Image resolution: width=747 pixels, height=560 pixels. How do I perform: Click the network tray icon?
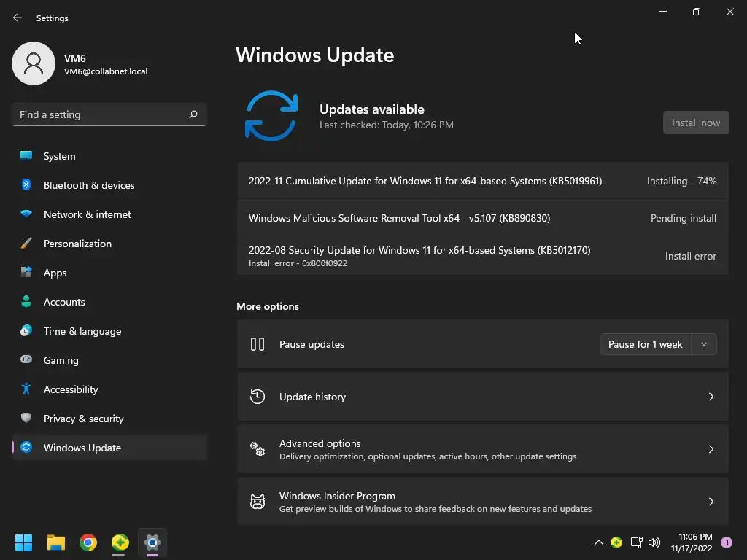(636, 542)
